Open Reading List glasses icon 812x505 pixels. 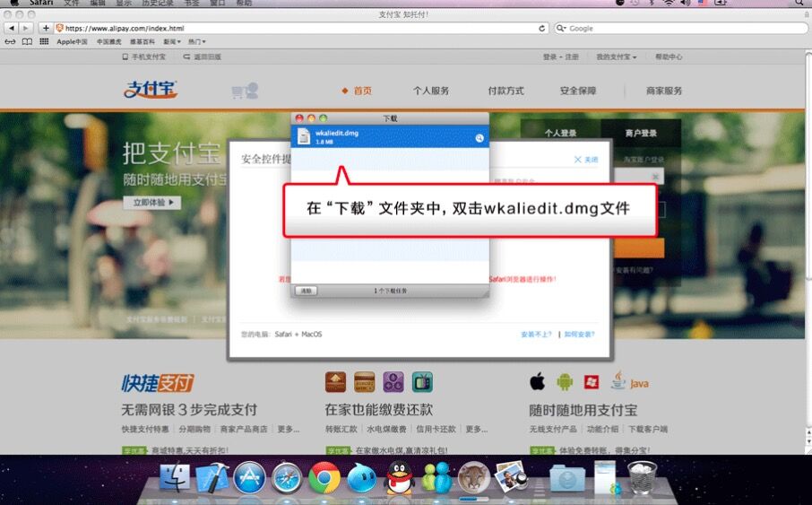tap(10, 41)
